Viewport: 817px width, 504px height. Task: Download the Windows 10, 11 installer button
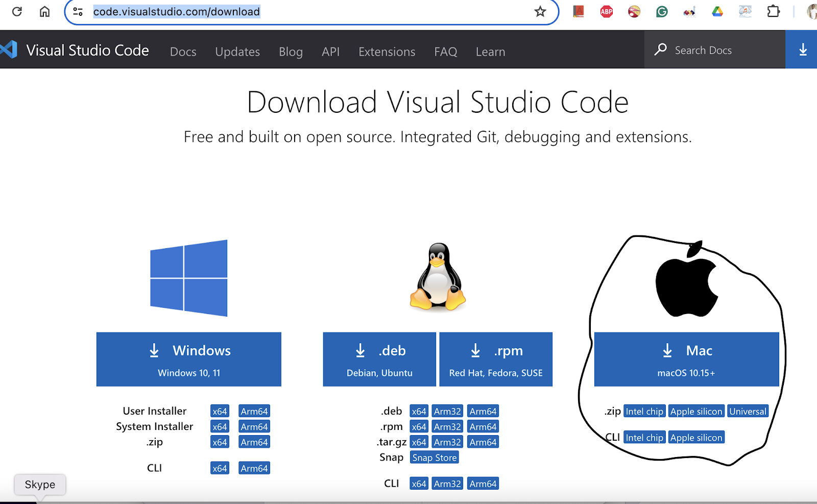click(x=189, y=359)
